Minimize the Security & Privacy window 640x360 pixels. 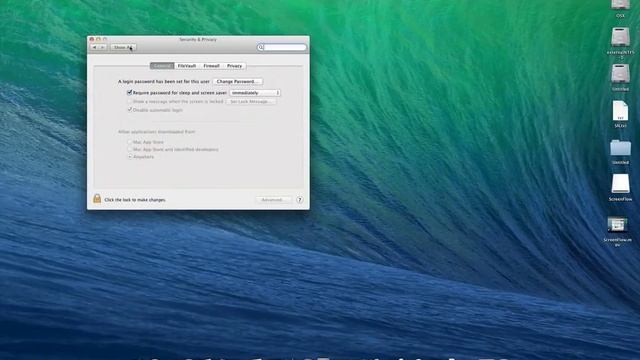pos(98,39)
